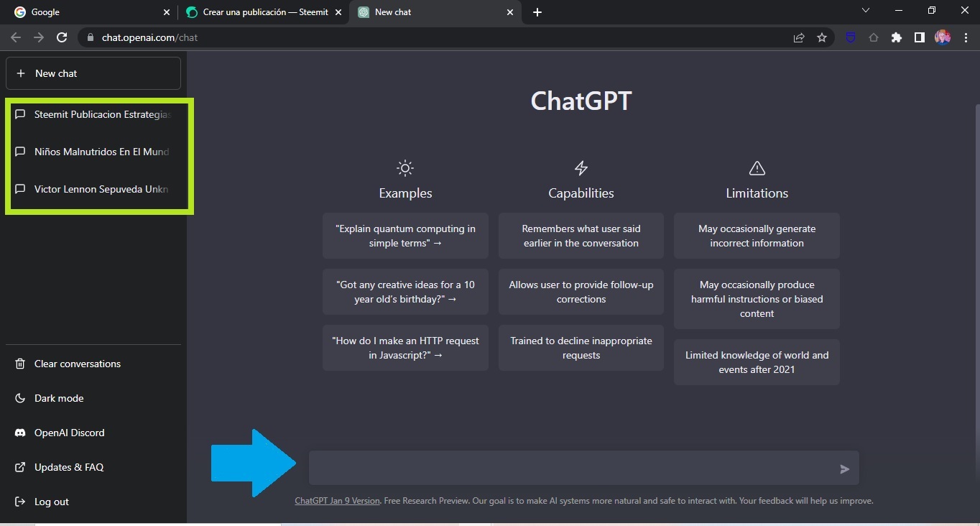Select the New chat browser tab
Screen dimensions: 980x526
(x=435, y=12)
